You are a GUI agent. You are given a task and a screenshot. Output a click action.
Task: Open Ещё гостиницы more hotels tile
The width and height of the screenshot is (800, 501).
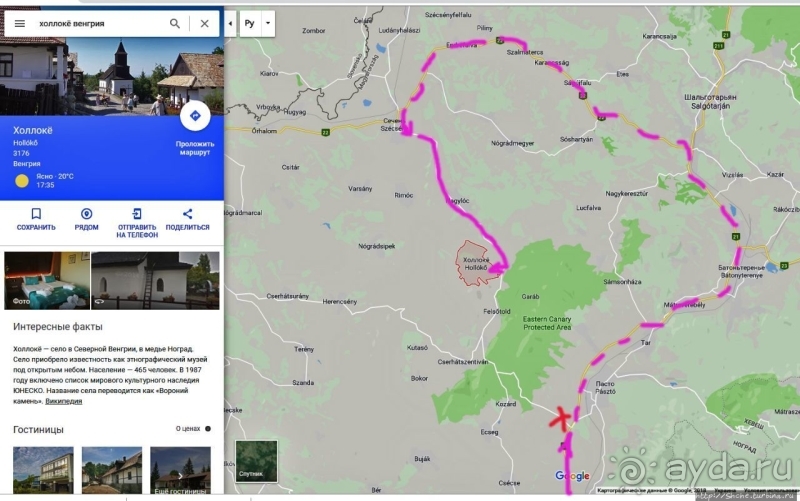tap(180, 470)
